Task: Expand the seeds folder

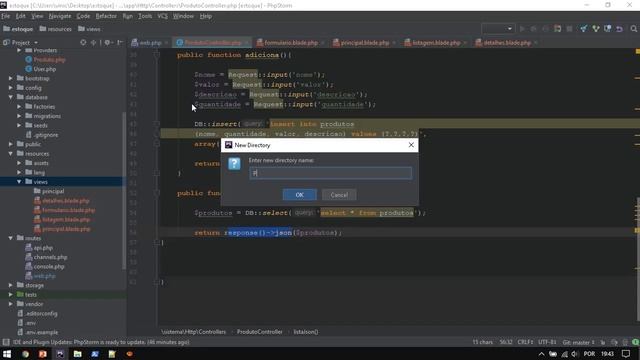Action: pyautogui.click(x=19, y=125)
